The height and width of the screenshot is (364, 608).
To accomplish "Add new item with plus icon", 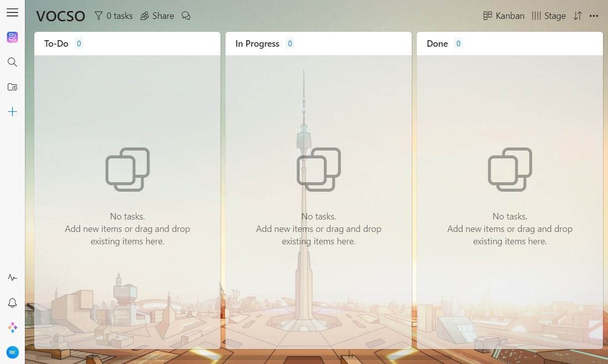I will 12,112.
